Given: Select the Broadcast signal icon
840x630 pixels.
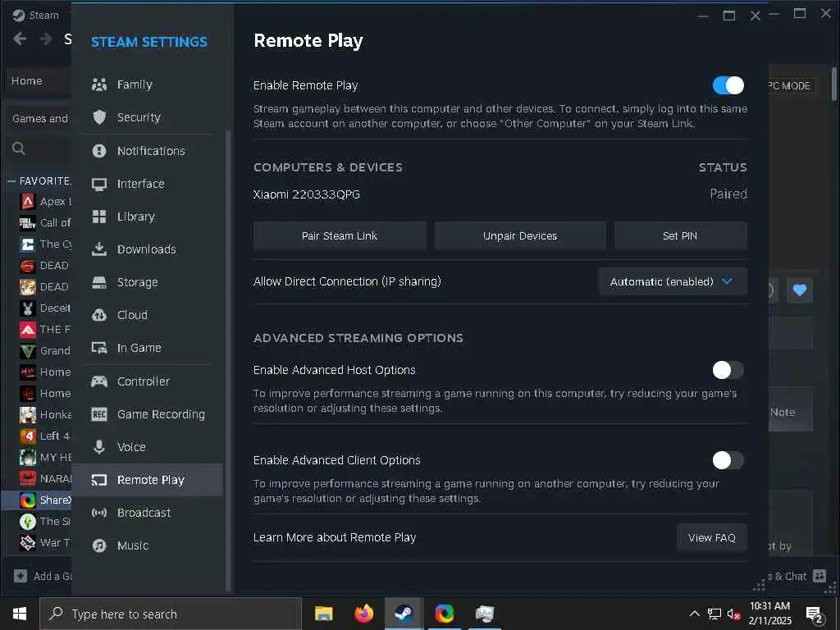Looking at the screenshot, I should (x=99, y=513).
